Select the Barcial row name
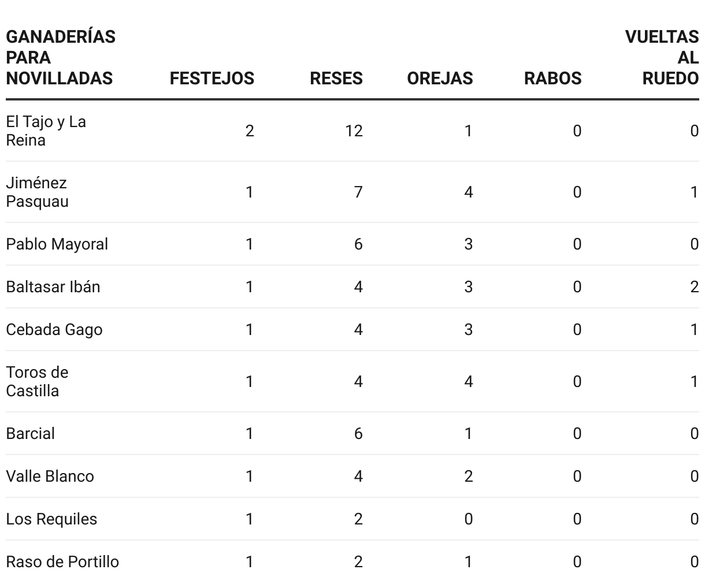 pyautogui.click(x=30, y=434)
